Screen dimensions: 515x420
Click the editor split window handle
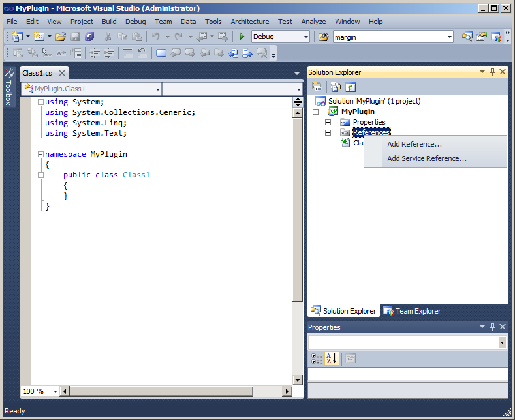click(x=298, y=102)
